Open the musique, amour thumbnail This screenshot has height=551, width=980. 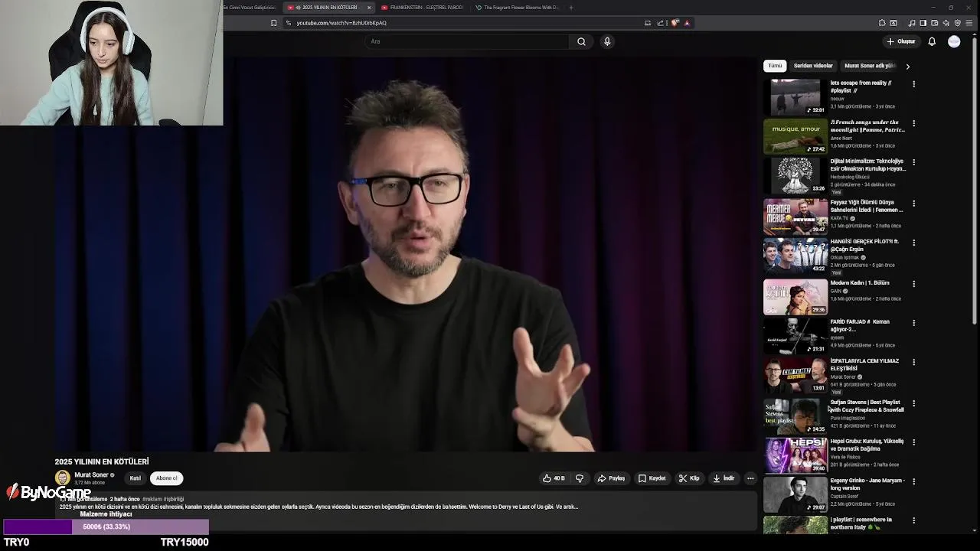[x=795, y=136]
